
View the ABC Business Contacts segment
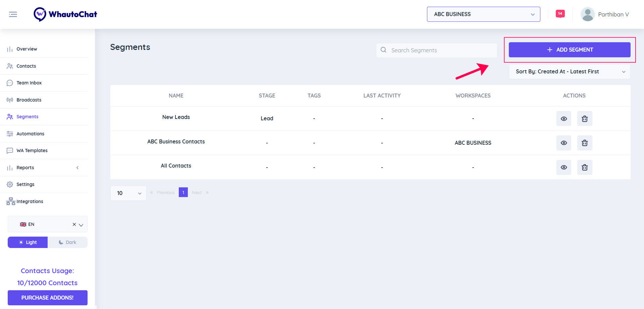564,143
